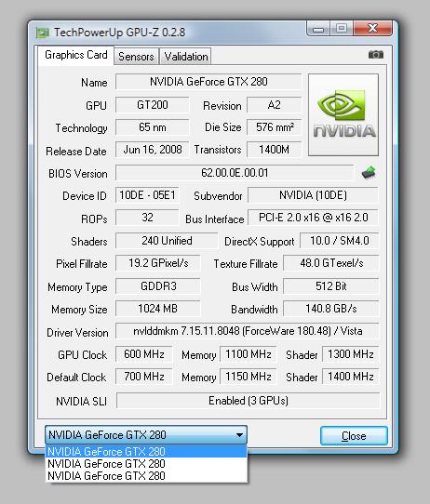Click the Bus Width value 512 Bit
The width and height of the screenshot is (430, 504).
331,286
